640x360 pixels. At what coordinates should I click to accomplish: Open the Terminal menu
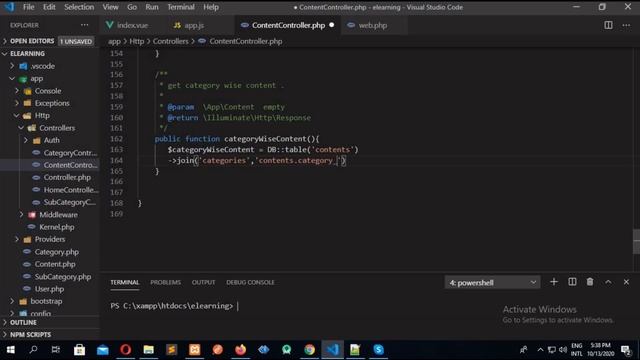click(181, 7)
